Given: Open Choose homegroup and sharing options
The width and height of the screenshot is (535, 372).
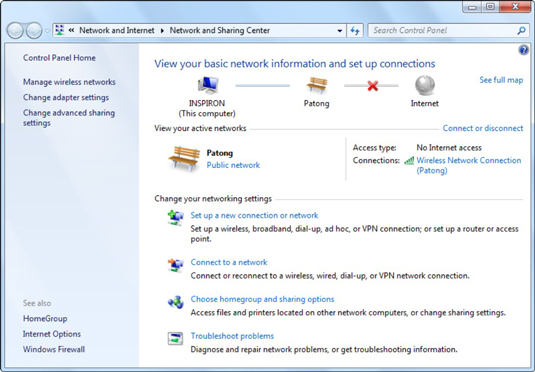Looking at the screenshot, I should (262, 299).
